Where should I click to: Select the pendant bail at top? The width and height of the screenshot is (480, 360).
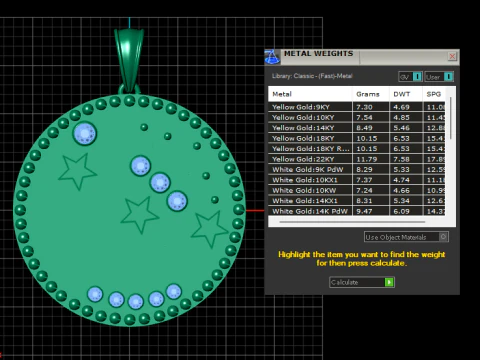(129, 60)
